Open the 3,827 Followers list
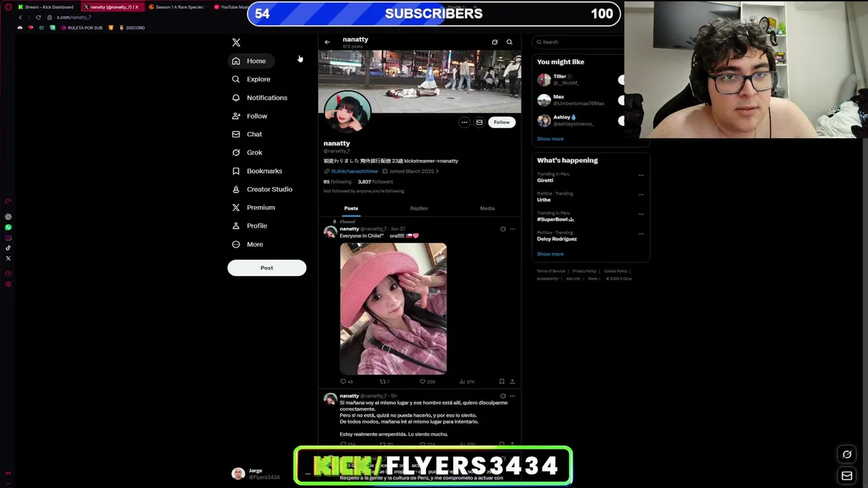 [x=375, y=182]
